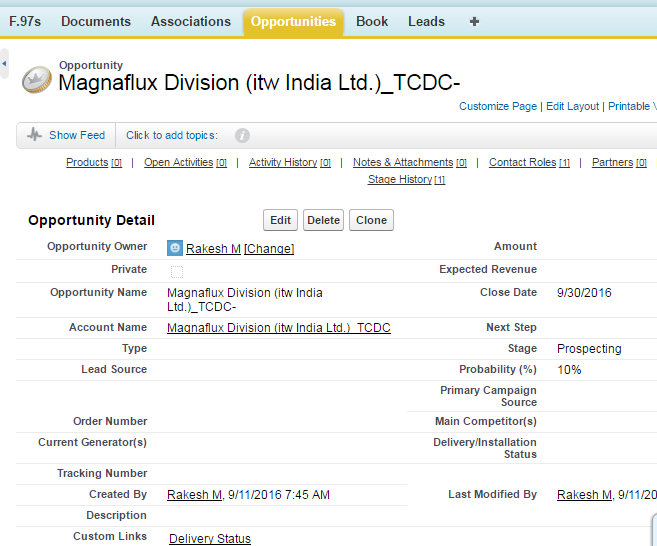The width and height of the screenshot is (657, 546).
Task: Toggle the Private checkbox
Action: [x=177, y=272]
